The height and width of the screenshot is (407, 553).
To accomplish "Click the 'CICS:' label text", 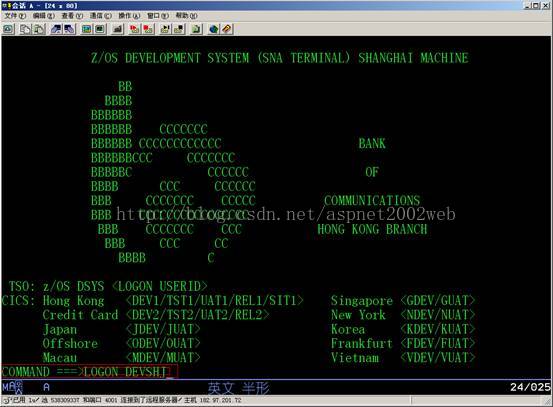I will pos(18,300).
